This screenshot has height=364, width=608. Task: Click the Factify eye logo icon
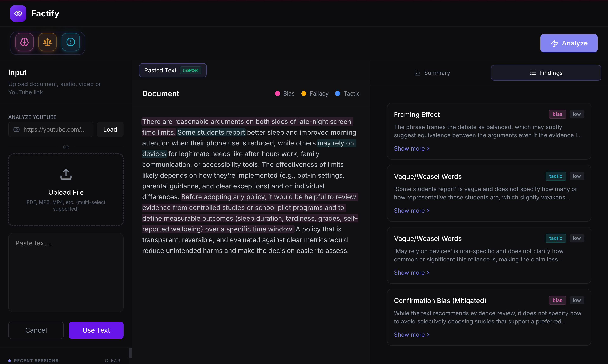(18, 13)
